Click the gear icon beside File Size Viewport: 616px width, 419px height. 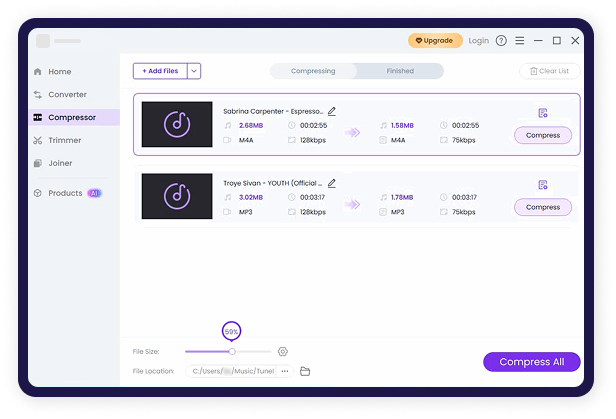click(283, 352)
